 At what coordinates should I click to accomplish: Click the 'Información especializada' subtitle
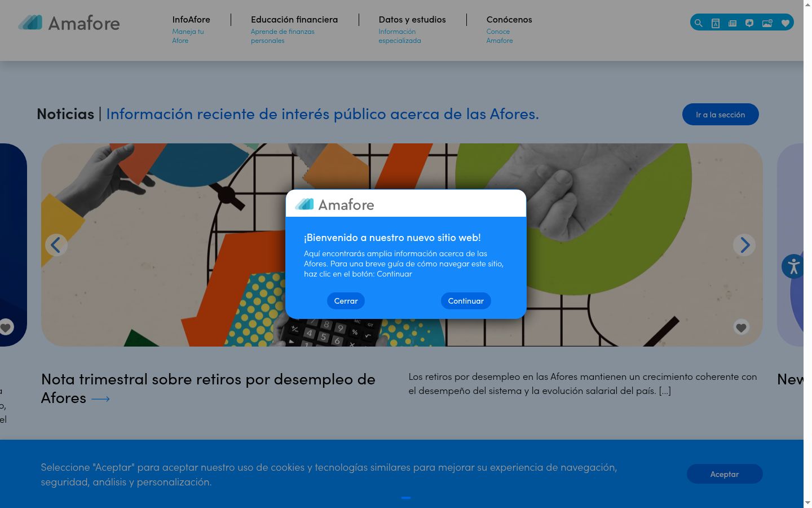399,36
